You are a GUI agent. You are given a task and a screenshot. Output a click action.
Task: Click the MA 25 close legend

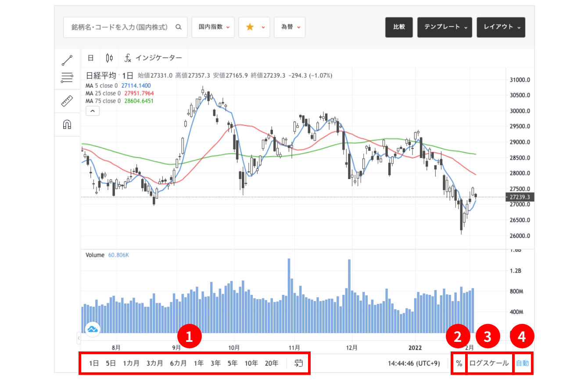point(119,93)
